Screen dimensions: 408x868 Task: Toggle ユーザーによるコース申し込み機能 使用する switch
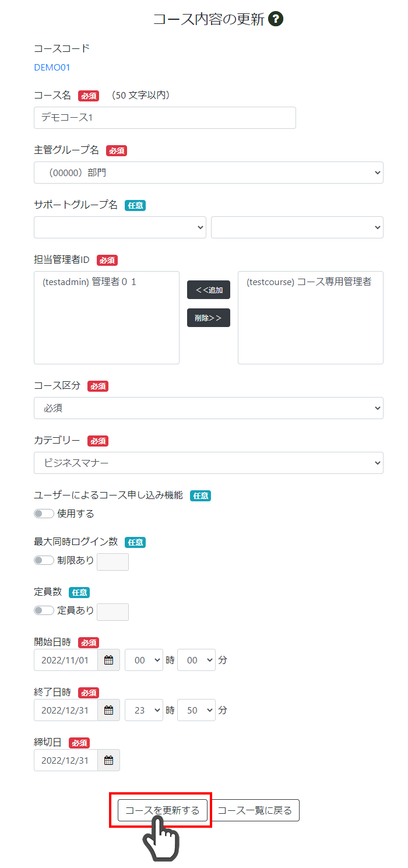point(44,514)
